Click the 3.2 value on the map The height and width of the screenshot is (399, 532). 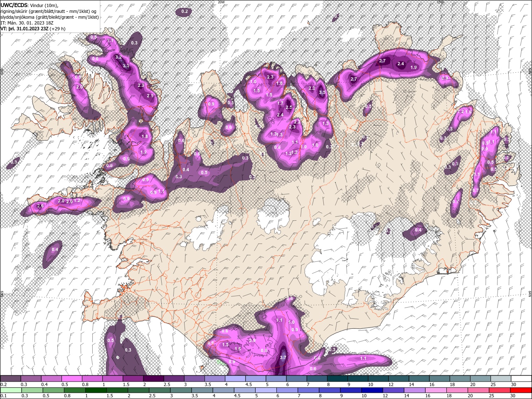tap(118, 57)
